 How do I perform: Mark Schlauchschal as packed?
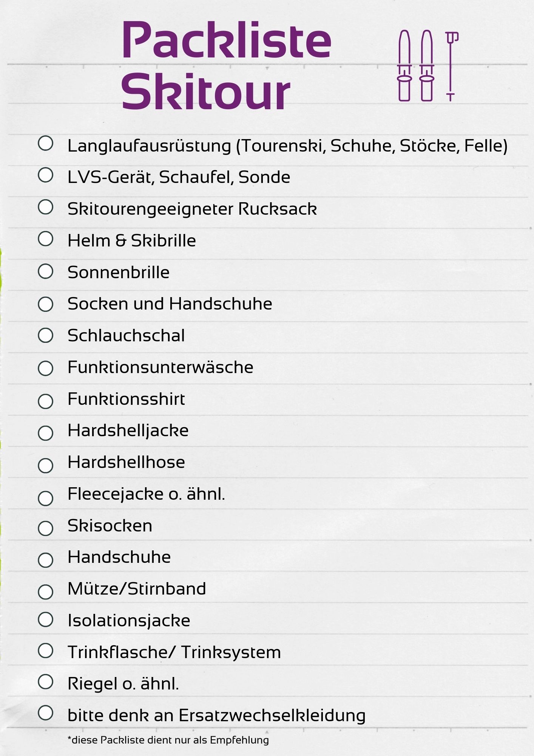pyautogui.click(x=46, y=335)
